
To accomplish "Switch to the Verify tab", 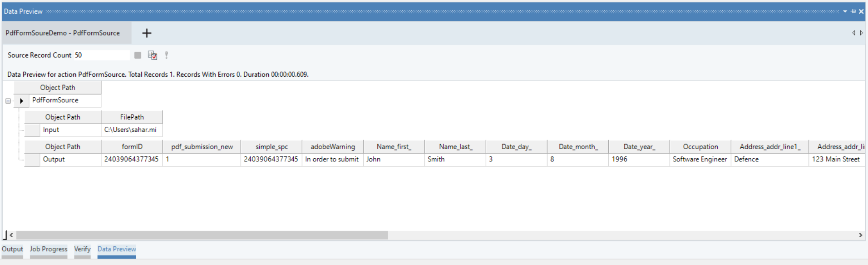I will (82, 249).
